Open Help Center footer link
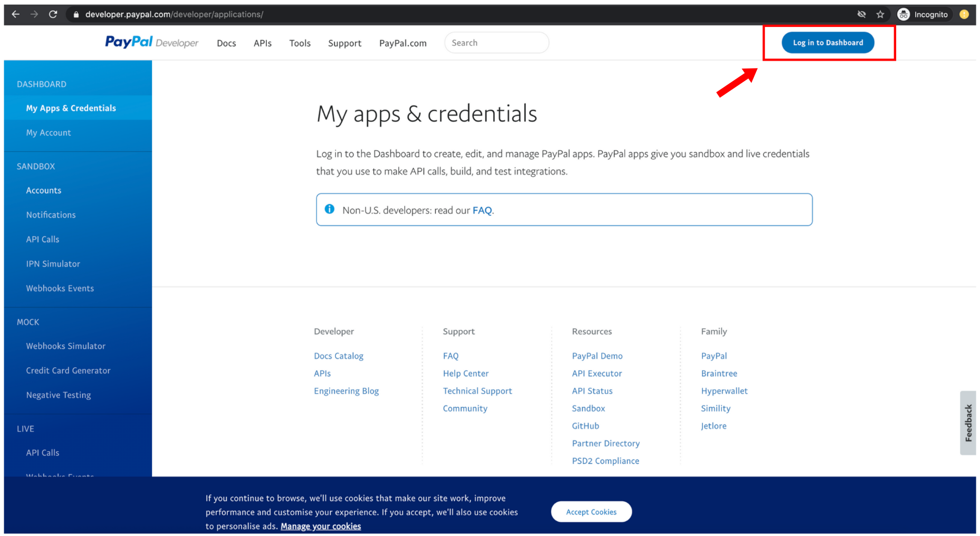 point(466,374)
